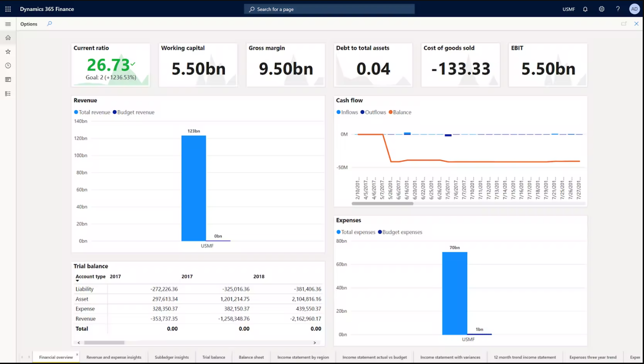The width and height of the screenshot is (644, 364).
Task: Close the workspace page with X
Action: click(637, 24)
